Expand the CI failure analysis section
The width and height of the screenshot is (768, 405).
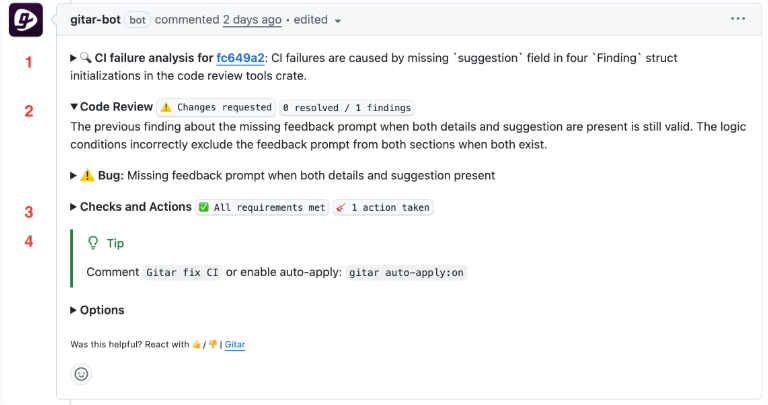pos(73,58)
